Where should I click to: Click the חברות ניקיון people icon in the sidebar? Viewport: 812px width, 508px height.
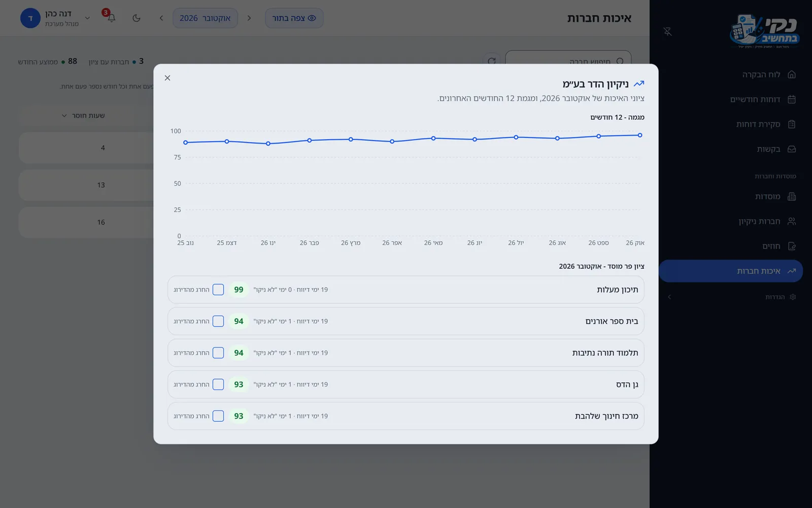tap(792, 221)
